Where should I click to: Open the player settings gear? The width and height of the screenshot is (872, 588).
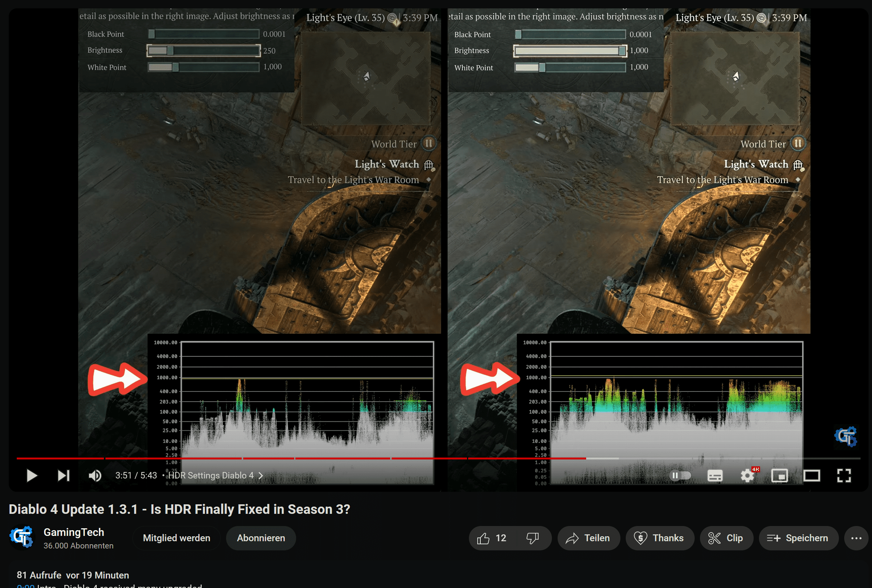[748, 475]
